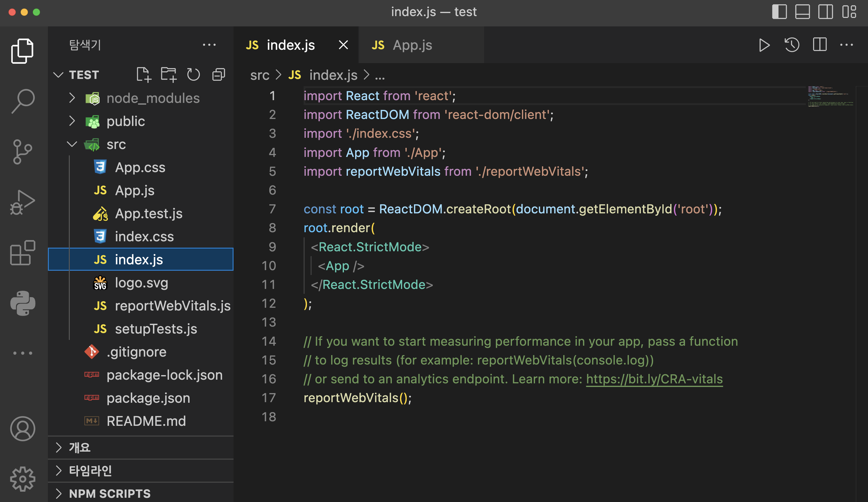This screenshot has width=868, height=502.
Task: Open package.json from file tree
Action: (x=148, y=398)
